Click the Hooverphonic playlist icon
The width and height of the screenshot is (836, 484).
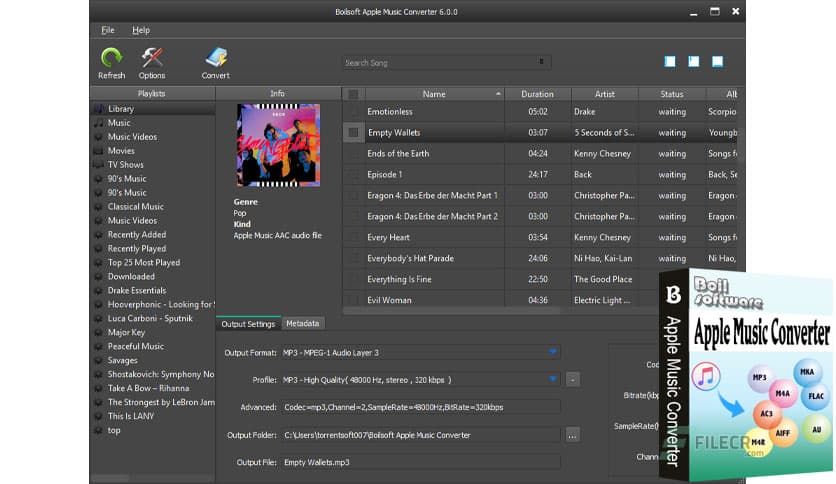pyautogui.click(x=99, y=304)
